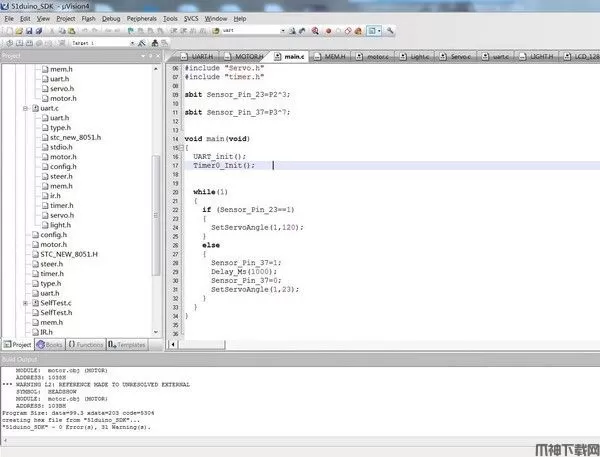Open the Peripherals menu
The image size is (600, 457).
click(x=141, y=18)
